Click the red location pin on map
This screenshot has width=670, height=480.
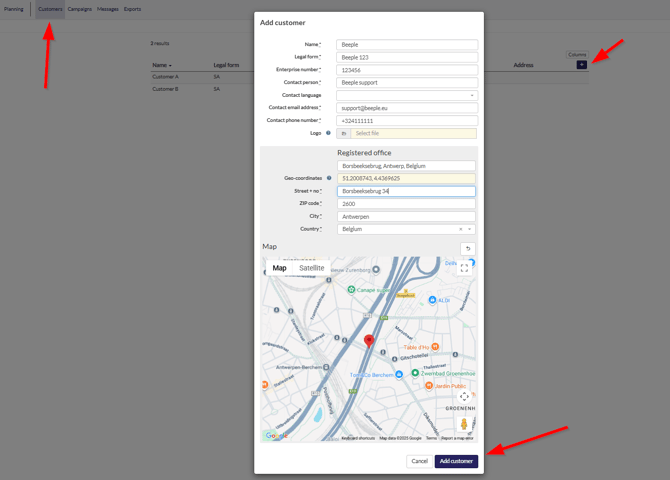(x=369, y=343)
